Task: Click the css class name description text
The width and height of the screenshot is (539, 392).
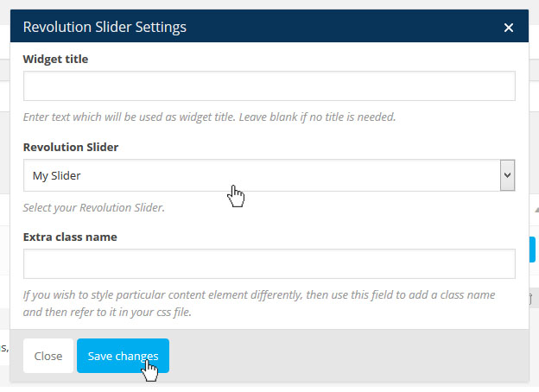Action: [x=259, y=302]
